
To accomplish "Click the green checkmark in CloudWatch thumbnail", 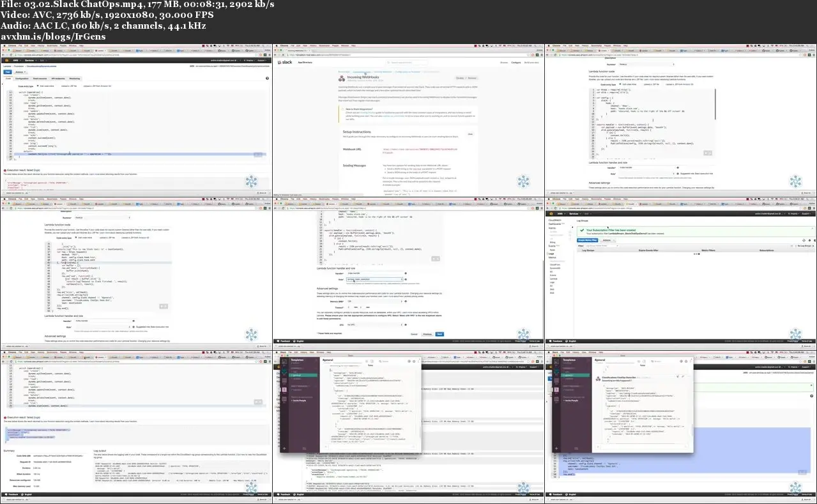I will (x=582, y=230).
